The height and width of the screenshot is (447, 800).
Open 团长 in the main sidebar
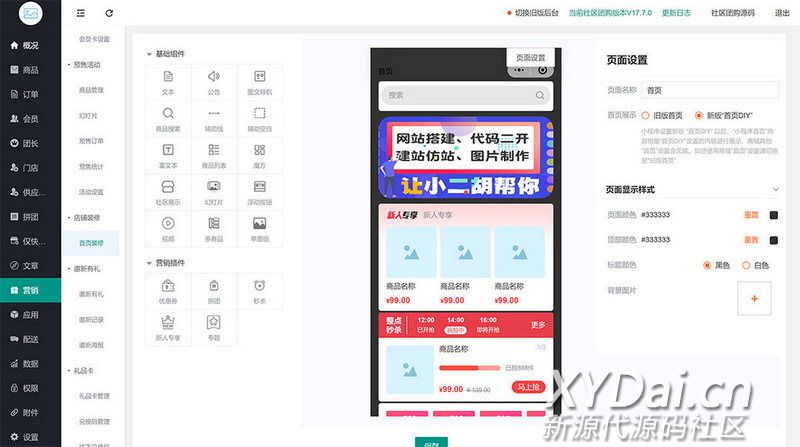pos(31,143)
